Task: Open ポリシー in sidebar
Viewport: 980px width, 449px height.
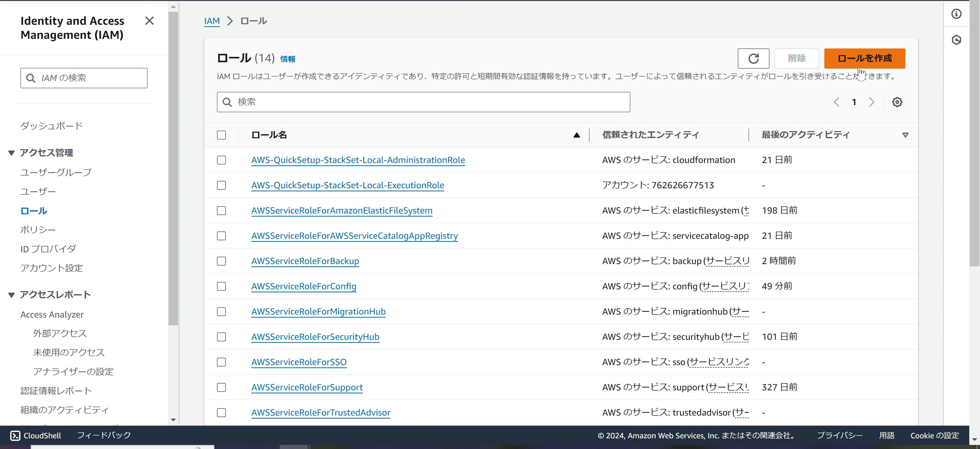Action: click(38, 230)
